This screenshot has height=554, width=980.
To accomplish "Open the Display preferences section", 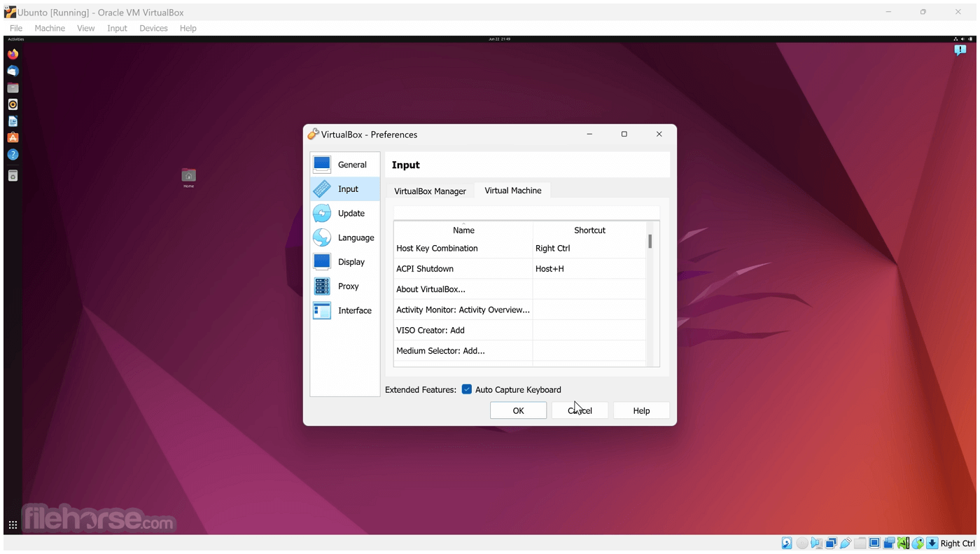I will click(345, 262).
